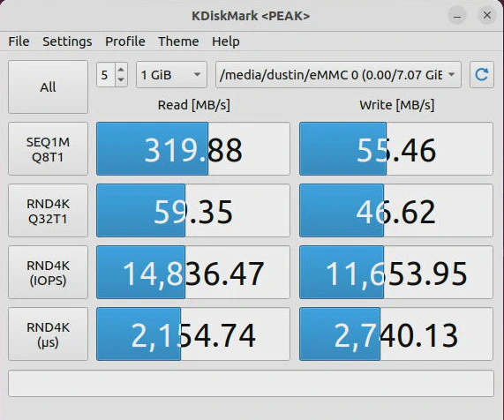The height and width of the screenshot is (420, 504).
Task: Run the RND4K (μs) test
Action: coord(48,334)
